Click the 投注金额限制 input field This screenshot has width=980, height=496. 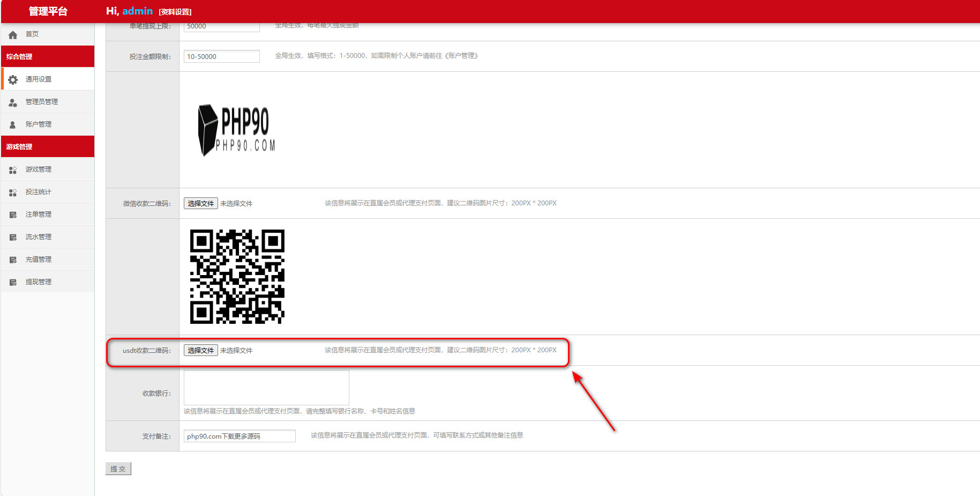tap(221, 56)
